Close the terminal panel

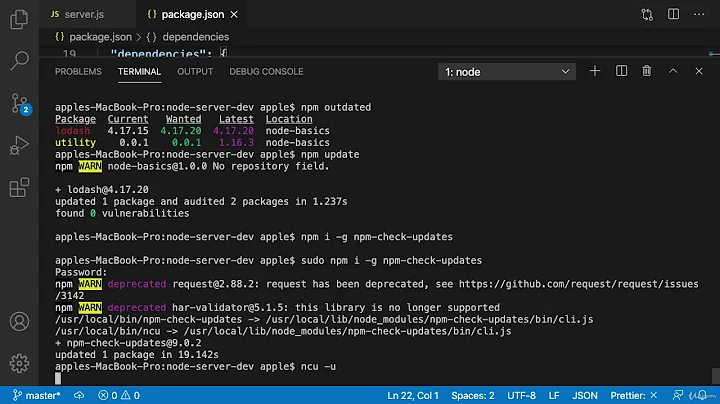coord(699,71)
